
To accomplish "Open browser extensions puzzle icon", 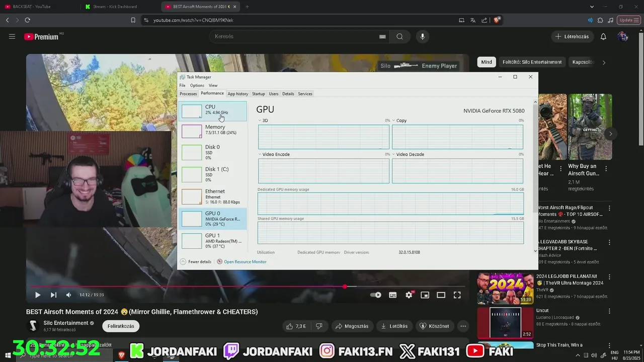I will pyautogui.click(x=600, y=20).
